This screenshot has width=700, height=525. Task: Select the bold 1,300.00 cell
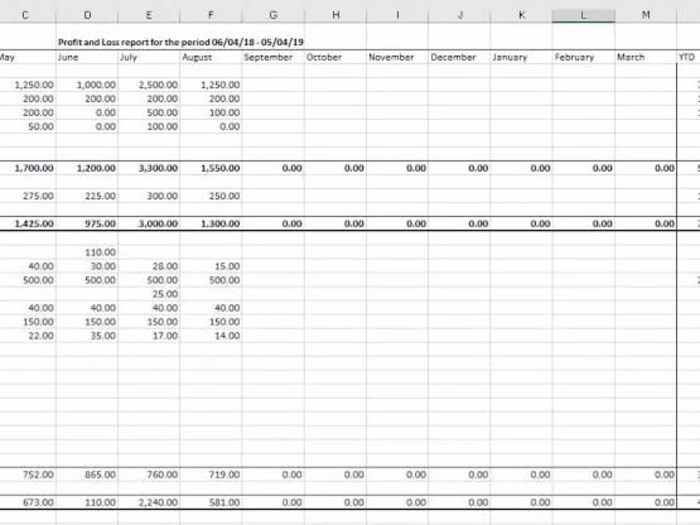[211, 224]
